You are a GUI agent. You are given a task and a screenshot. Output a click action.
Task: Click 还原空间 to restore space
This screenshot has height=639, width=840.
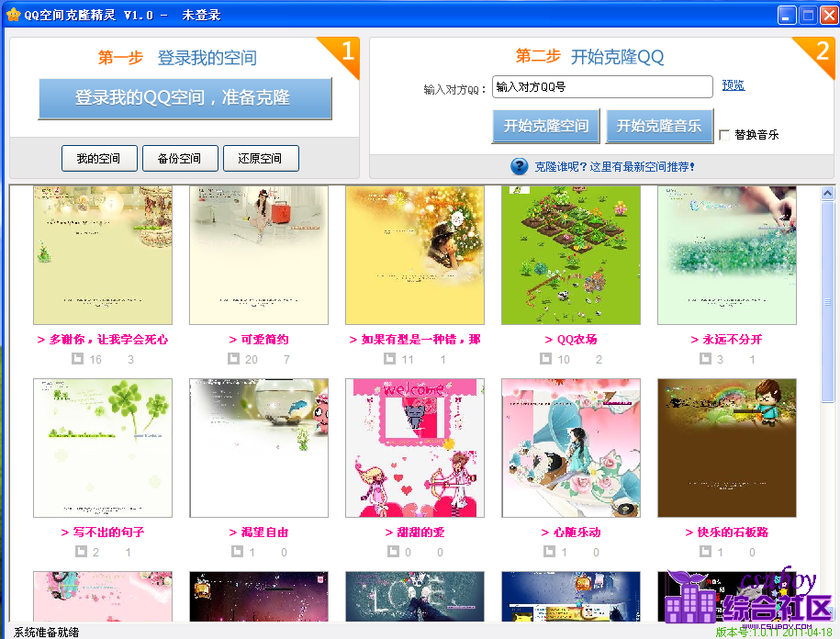pyautogui.click(x=260, y=158)
